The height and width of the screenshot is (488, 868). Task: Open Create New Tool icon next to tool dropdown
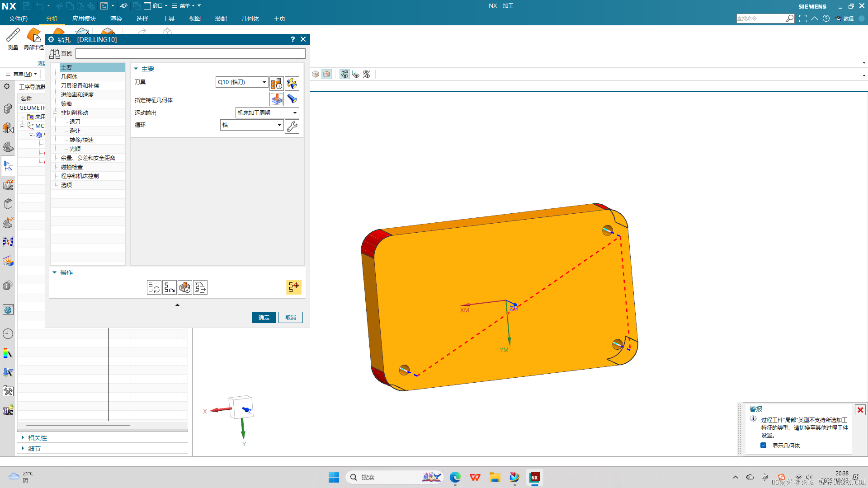(x=276, y=83)
